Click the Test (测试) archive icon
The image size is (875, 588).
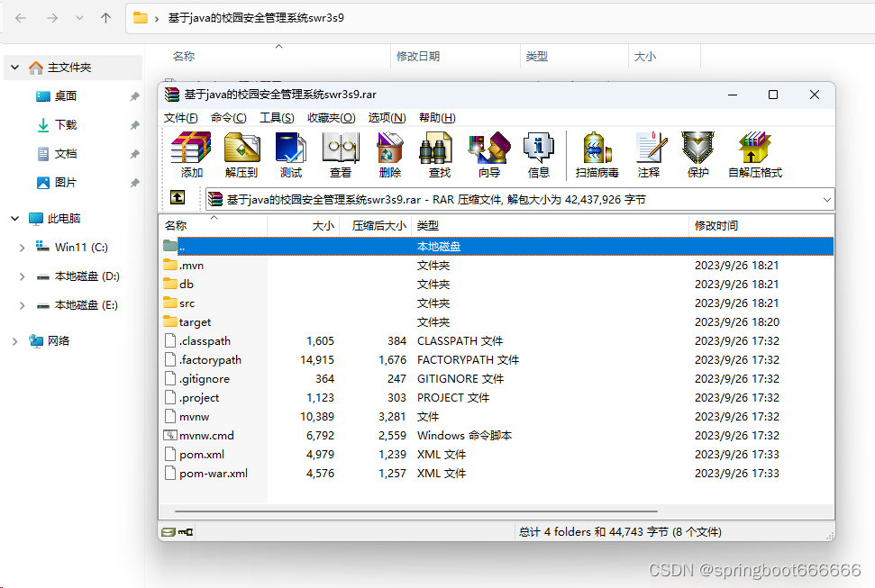click(x=291, y=155)
